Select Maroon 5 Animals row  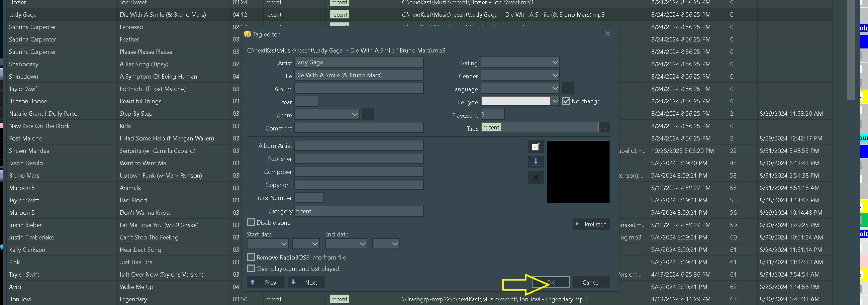124,188
